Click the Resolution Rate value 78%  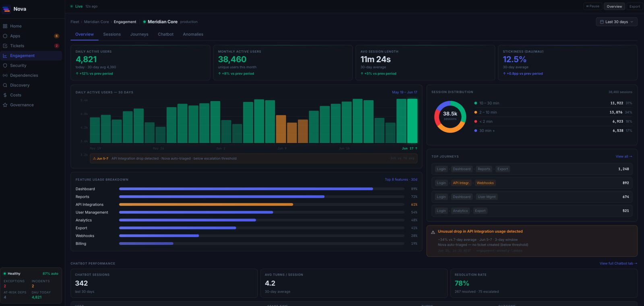pyautogui.click(x=462, y=283)
